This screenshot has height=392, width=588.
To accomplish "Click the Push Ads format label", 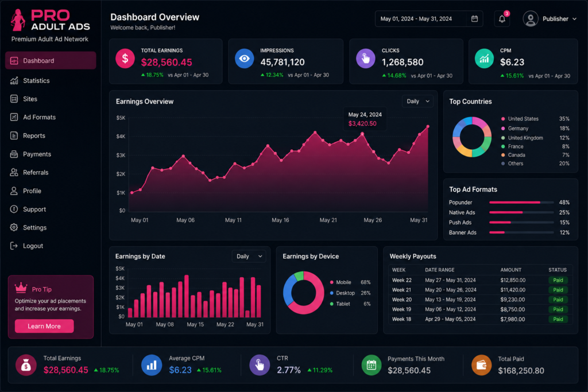I will (460, 223).
